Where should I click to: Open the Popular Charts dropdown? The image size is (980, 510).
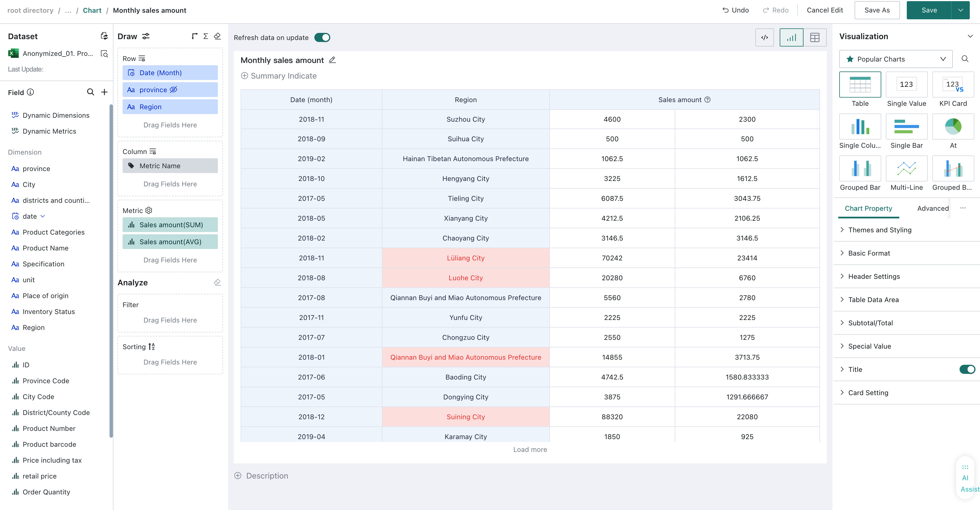895,59
